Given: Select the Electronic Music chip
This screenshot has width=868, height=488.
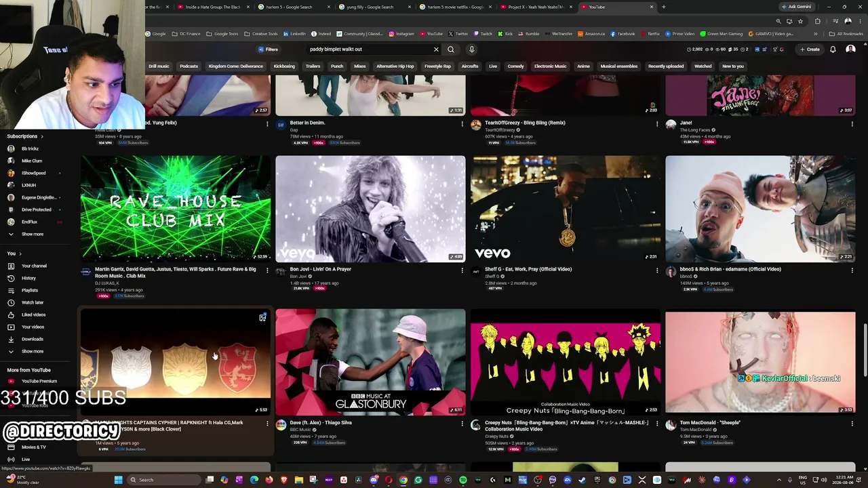Looking at the screenshot, I should point(550,66).
